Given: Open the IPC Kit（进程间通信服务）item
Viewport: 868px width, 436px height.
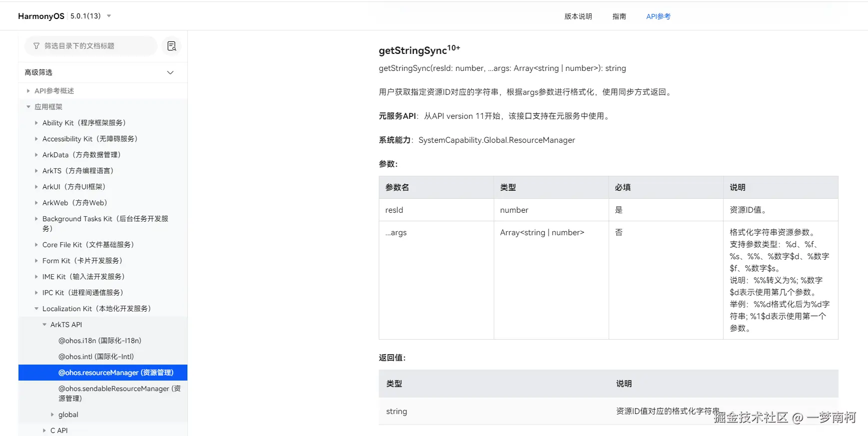Looking at the screenshot, I should (x=83, y=293).
